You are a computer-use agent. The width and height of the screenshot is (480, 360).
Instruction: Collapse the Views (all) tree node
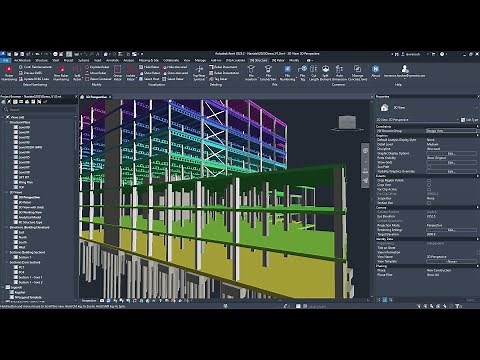click(x=3, y=117)
